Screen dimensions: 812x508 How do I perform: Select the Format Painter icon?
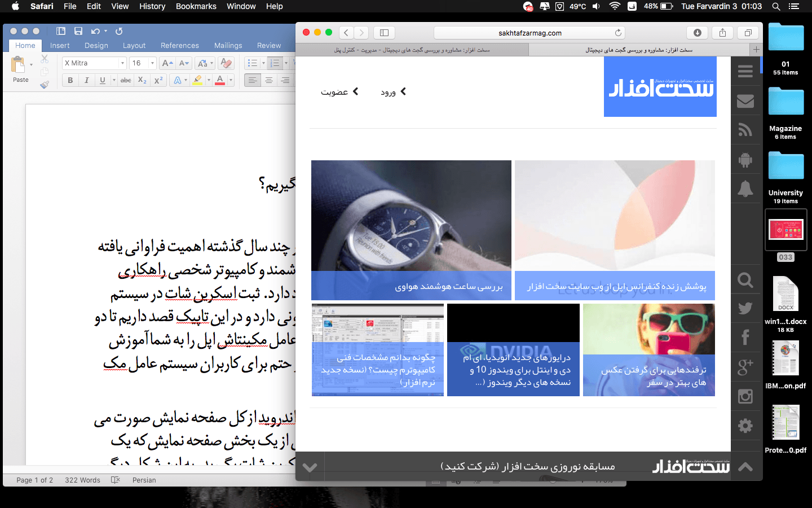pyautogui.click(x=45, y=85)
